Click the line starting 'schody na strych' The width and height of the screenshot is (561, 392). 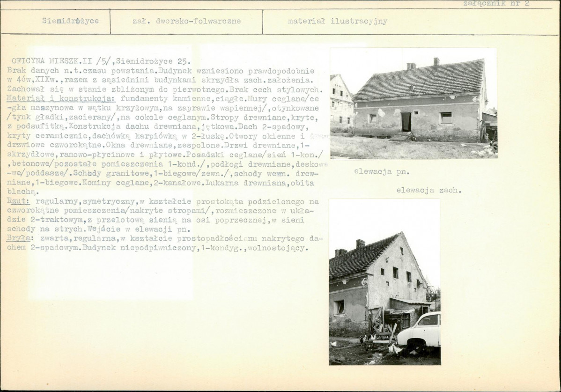click(x=98, y=229)
